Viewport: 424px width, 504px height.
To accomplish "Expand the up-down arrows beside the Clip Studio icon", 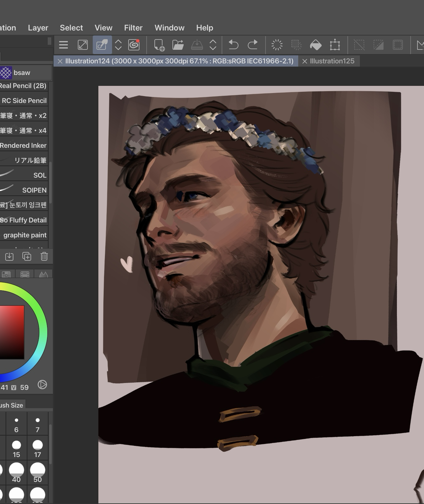I will [x=118, y=45].
